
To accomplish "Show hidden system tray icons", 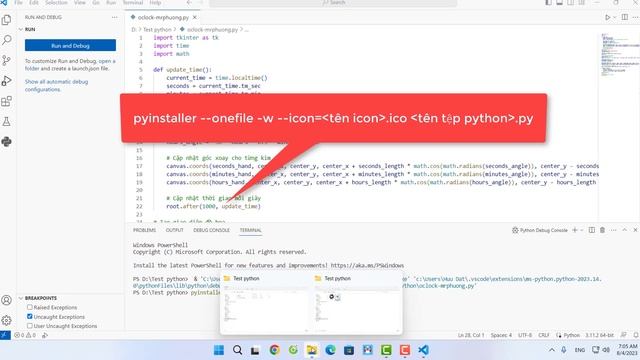I will coord(552,350).
